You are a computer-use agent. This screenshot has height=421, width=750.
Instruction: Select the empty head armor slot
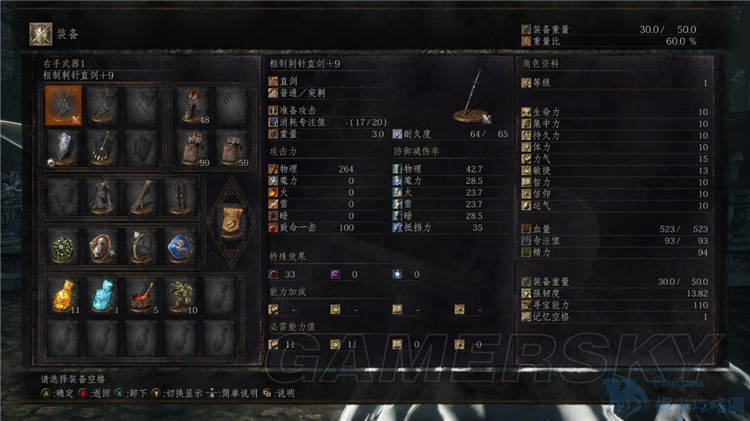pos(63,197)
